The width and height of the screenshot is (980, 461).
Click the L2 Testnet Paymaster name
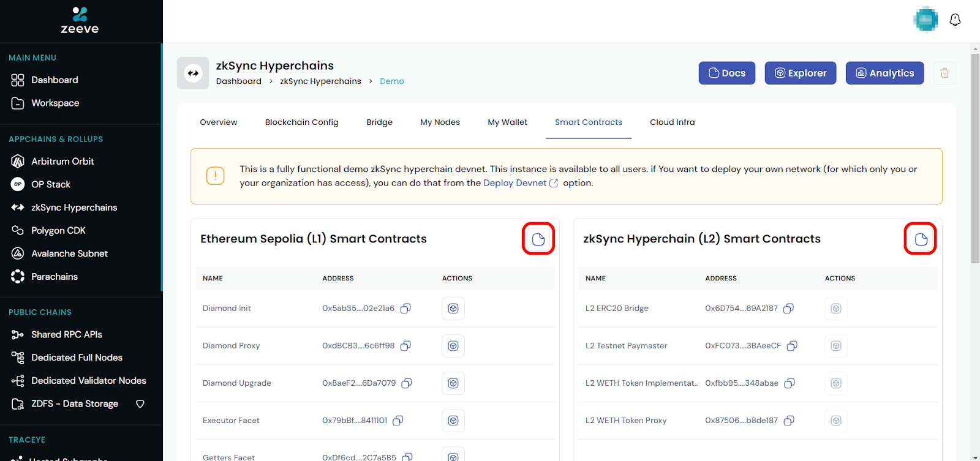[x=626, y=346]
